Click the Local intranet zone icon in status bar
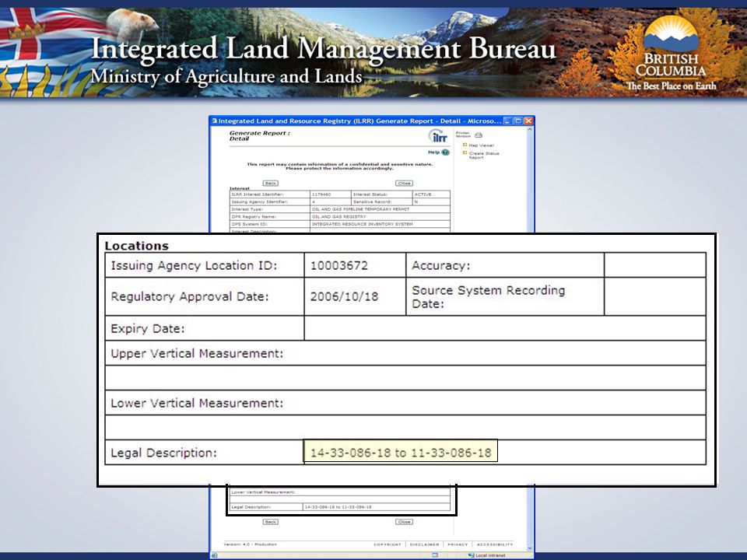 [x=472, y=555]
